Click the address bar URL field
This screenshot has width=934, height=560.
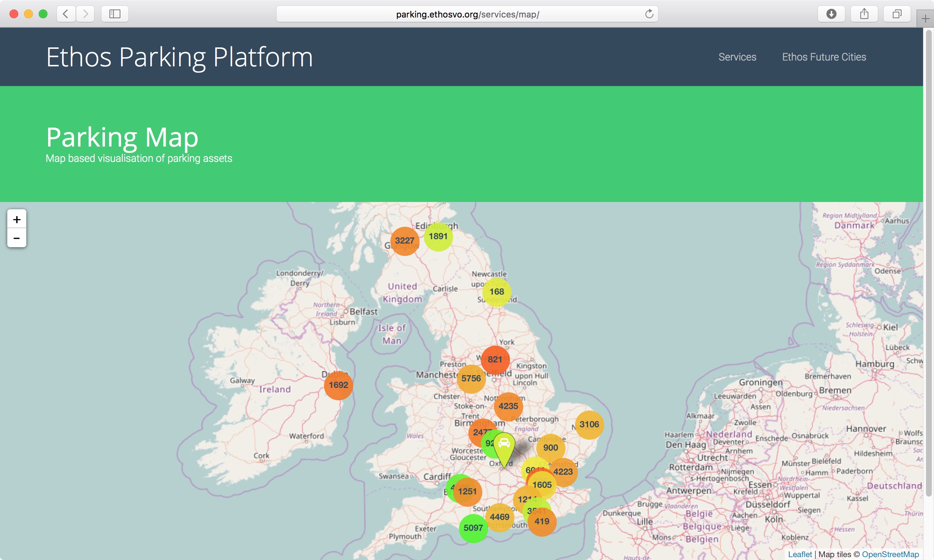[x=467, y=14]
